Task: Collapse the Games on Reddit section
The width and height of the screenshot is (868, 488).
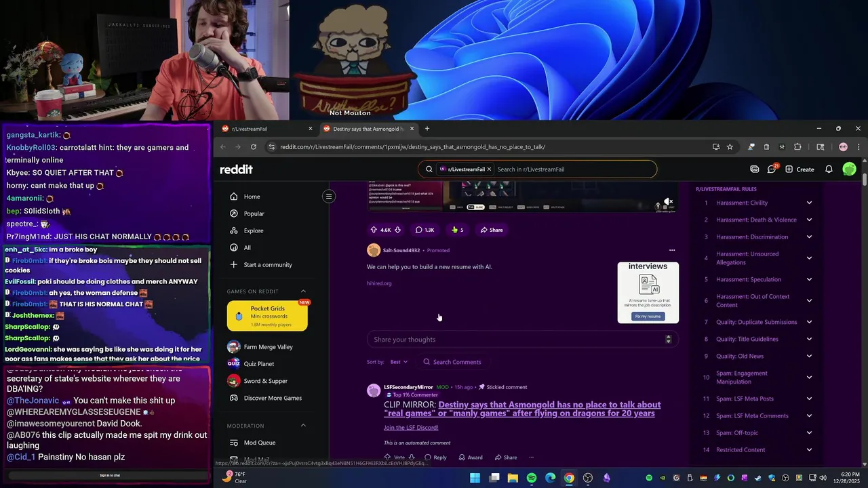Action: click(x=303, y=291)
